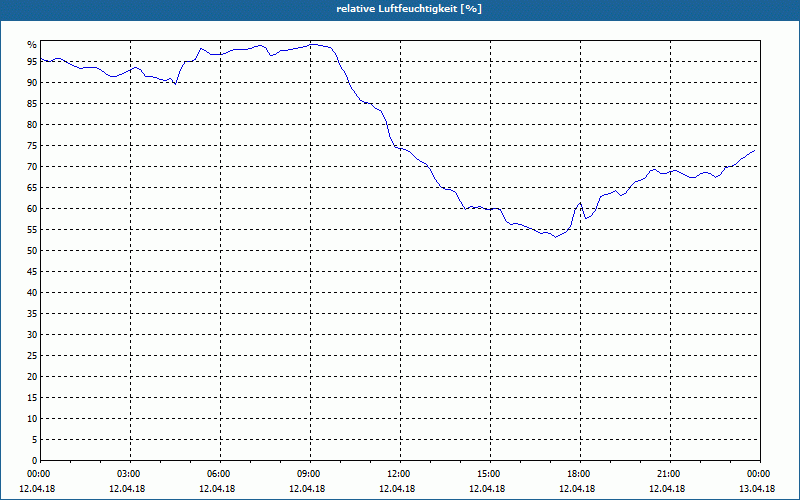Click the y-axis value 50
This screenshot has width=800, height=500.
pos(32,251)
